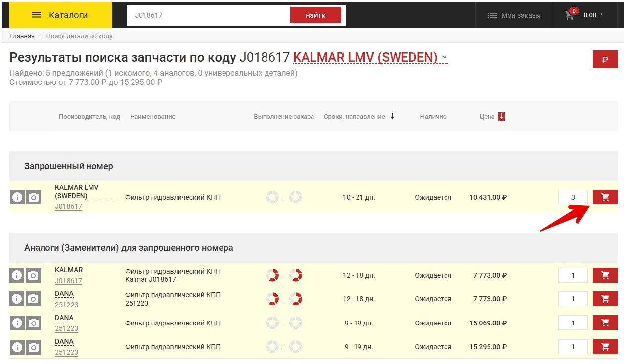Image resolution: width=624 pixels, height=364 pixels.
Task: Open info icon for KALMAR LMV (SWEDEN) row
Action: tap(17, 197)
